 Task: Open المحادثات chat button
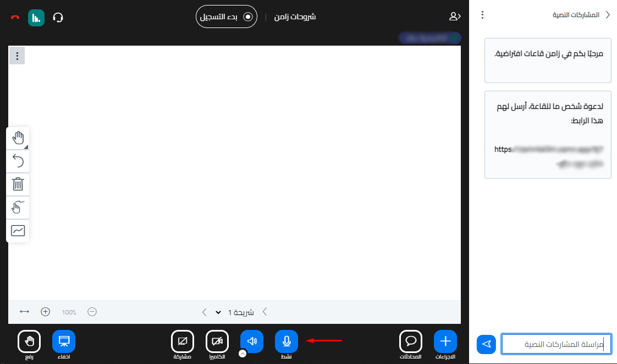411,341
